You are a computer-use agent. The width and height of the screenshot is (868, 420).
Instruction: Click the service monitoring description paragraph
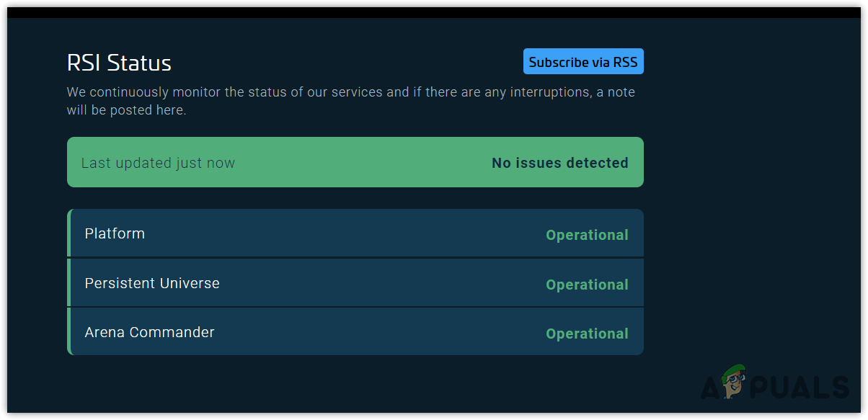tap(350, 101)
